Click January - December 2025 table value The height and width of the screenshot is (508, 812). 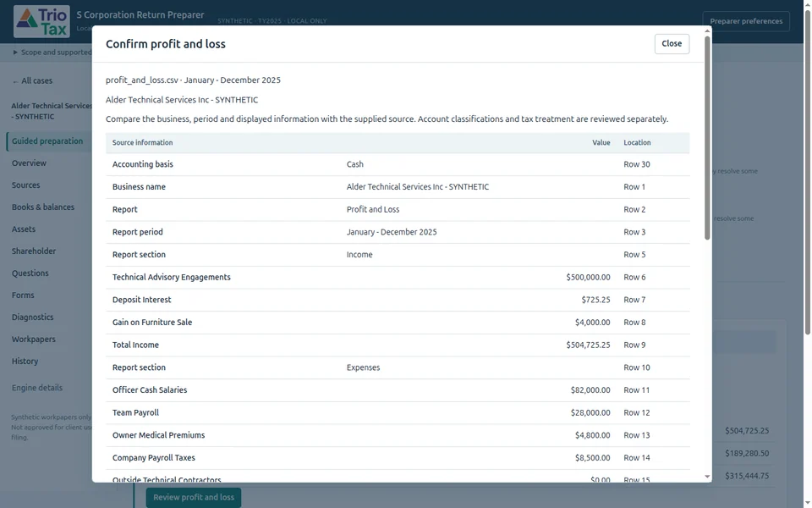pos(392,232)
